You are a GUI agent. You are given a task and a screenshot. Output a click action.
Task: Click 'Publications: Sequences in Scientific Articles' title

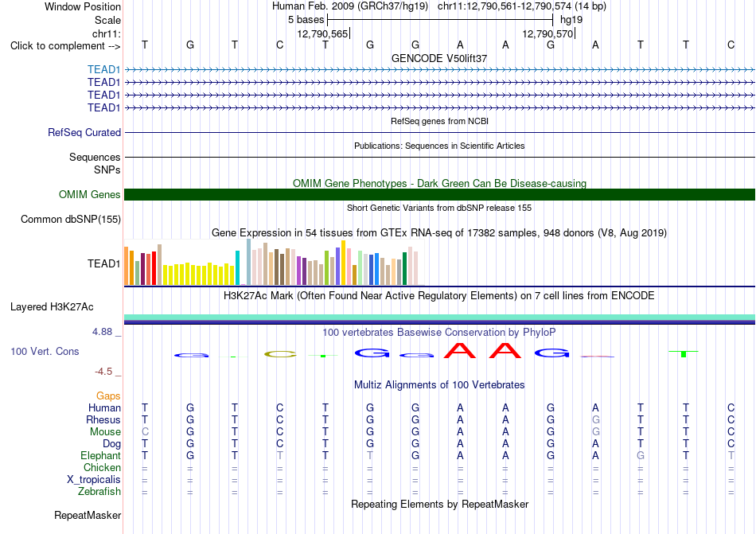(x=439, y=146)
